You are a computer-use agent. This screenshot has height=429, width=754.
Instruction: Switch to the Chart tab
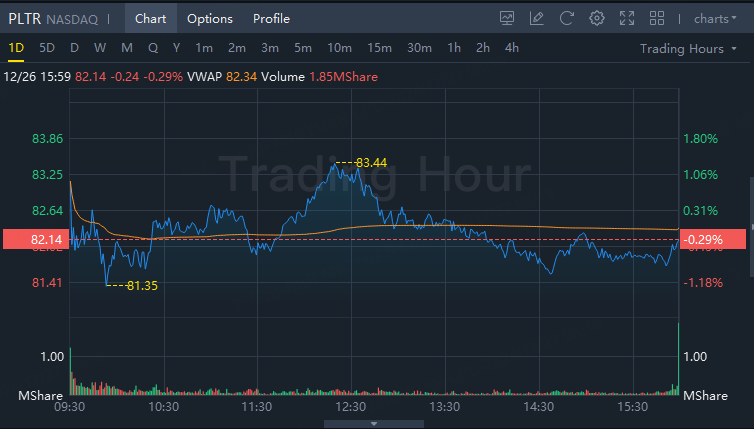(151, 18)
